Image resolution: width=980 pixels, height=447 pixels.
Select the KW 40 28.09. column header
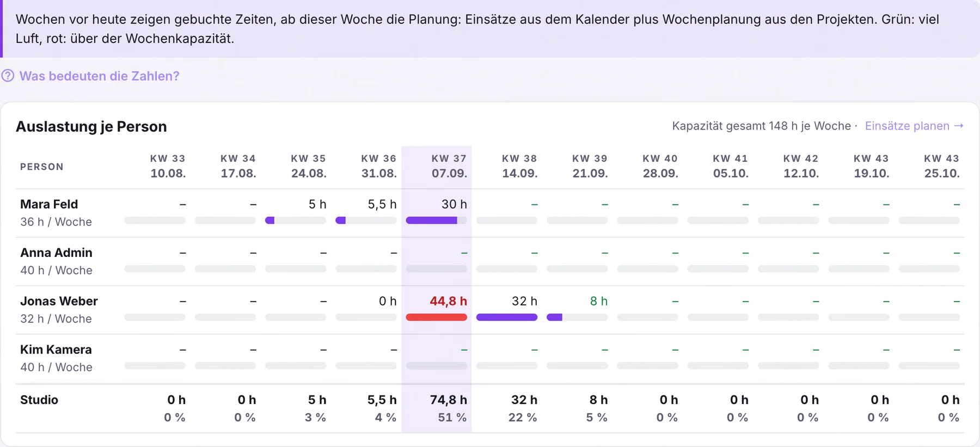pyautogui.click(x=660, y=166)
